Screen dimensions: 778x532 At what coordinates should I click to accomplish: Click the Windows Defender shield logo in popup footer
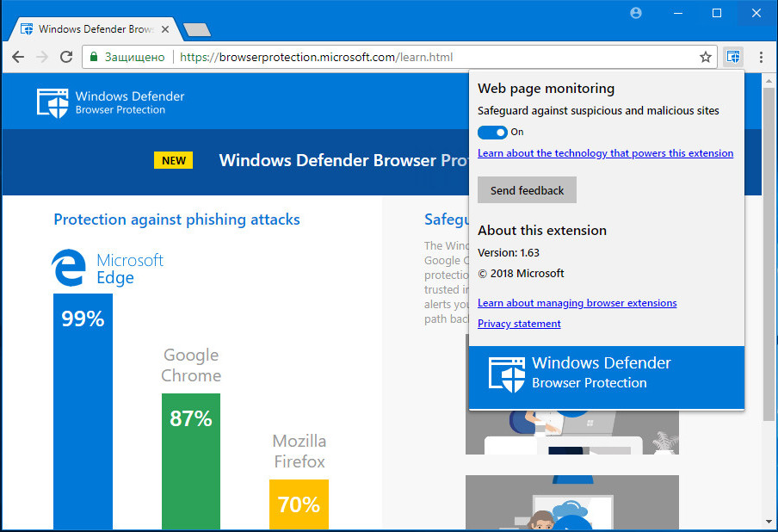click(x=507, y=374)
